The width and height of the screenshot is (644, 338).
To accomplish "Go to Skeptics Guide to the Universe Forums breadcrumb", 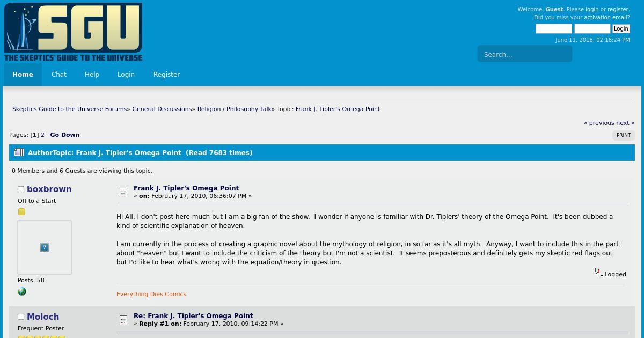I will click(70, 109).
